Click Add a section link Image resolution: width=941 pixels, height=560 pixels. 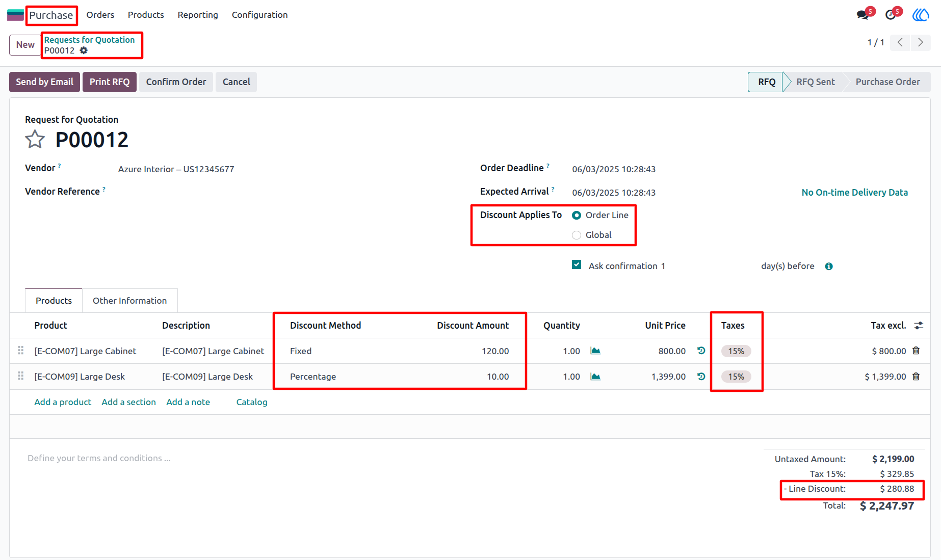pos(129,402)
